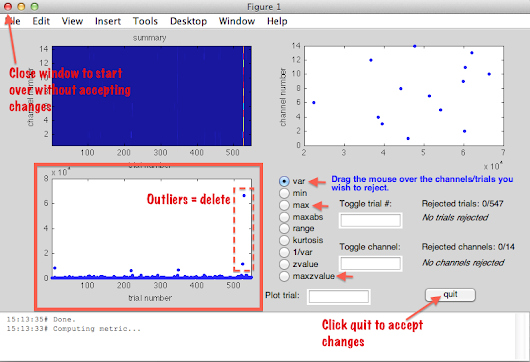530x362 pixels.
Task: Open the Help menu
Action: pyautogui.click(x=277, y=21)
